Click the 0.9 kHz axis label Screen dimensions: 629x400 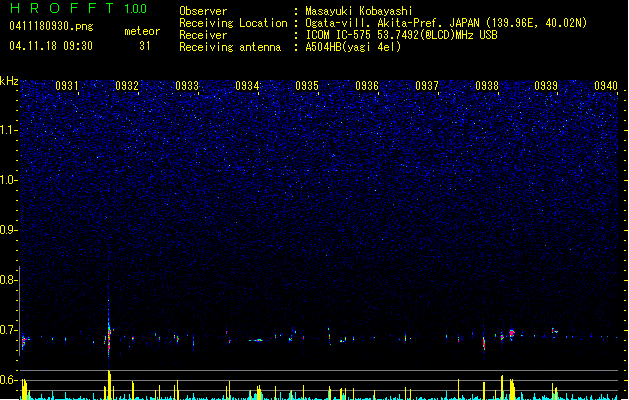pyautogui.click(x=9, y=230)
